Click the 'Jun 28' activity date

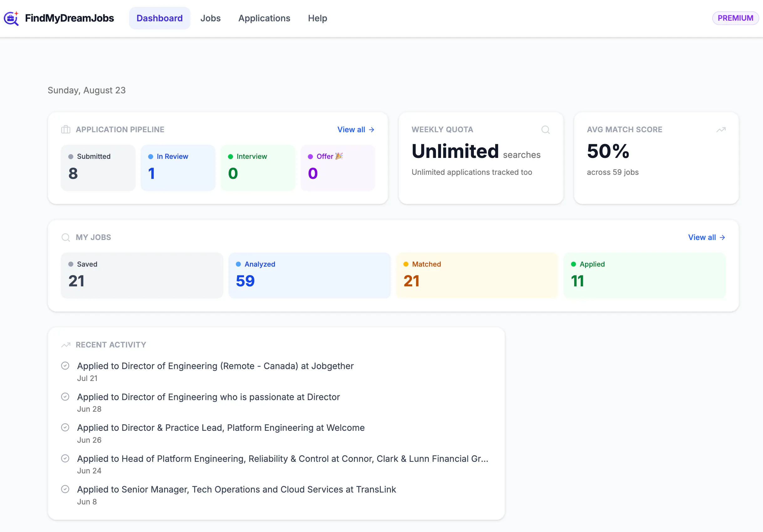[89, 409]
